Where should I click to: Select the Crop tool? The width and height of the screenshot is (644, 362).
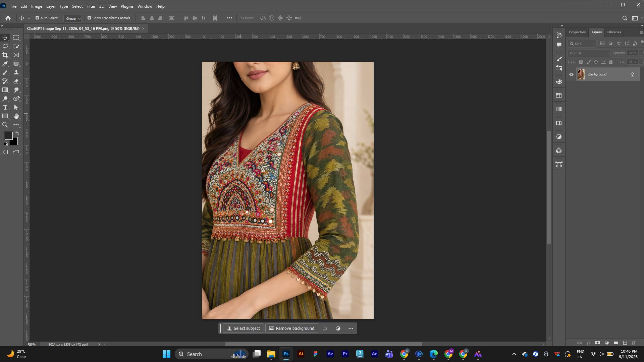(x=5, y=55)
